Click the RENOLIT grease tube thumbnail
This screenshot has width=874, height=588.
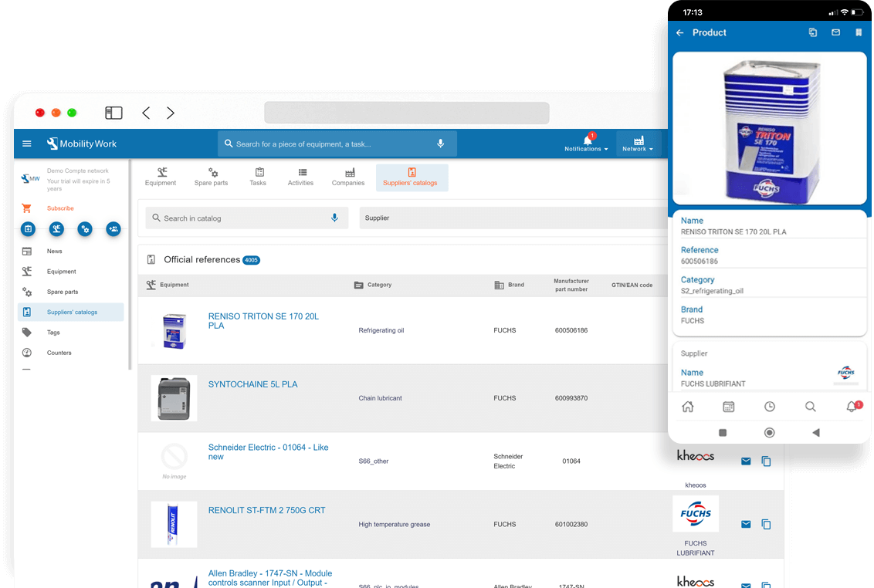click(x=174, y=525)
